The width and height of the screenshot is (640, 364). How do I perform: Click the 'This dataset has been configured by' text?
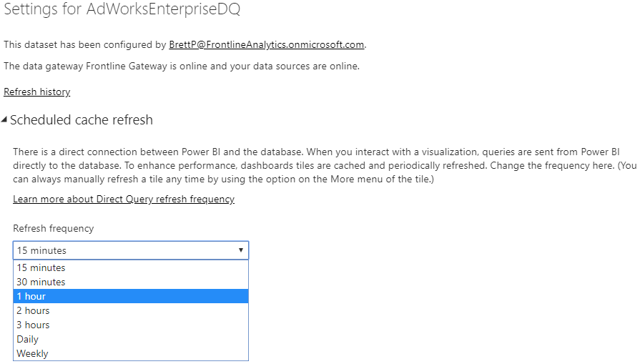85,44
